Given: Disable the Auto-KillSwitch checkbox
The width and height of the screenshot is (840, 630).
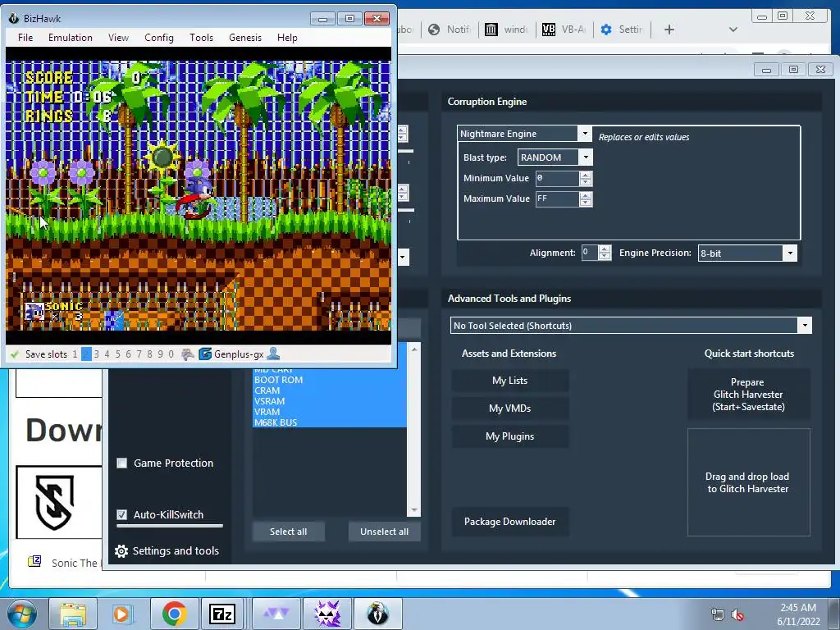Looking at the screenshot, I should pos(122,515).
